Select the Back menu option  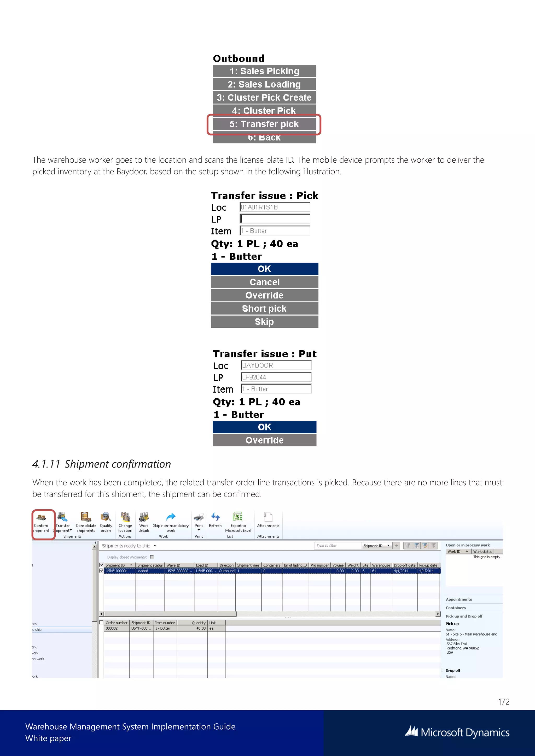[x=264, y=138]
